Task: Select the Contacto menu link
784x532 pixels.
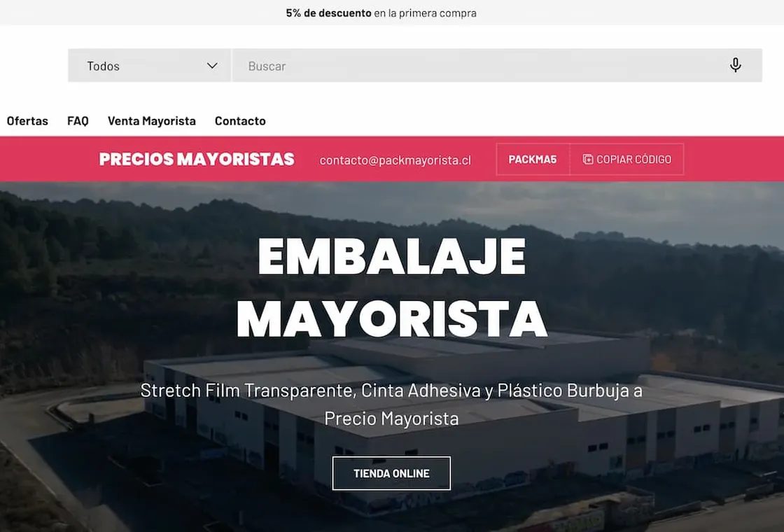Action: [x=240, y=121]
